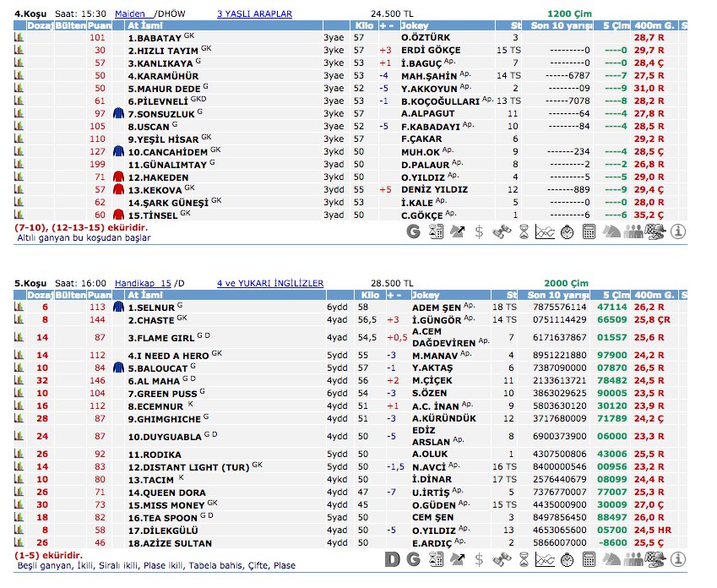Open the 3 YAŞLI ARAPLAR link
Image resolution: width=717 pixels, height=588 pixels.
coord(254,14)
